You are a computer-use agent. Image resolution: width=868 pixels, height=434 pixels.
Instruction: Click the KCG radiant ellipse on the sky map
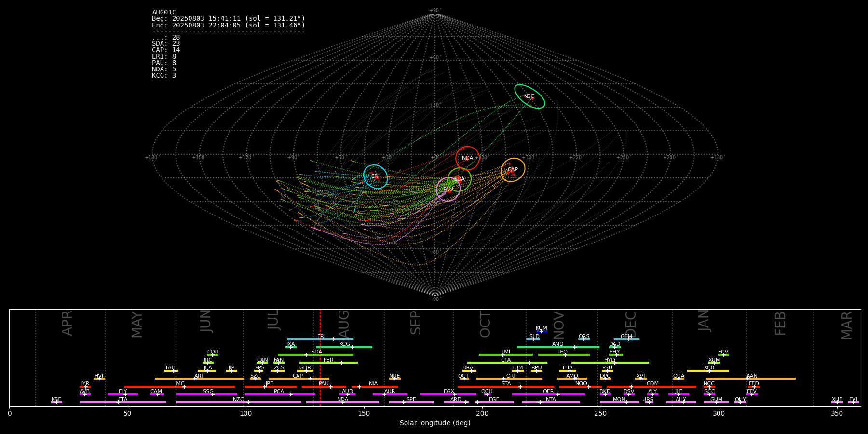[x=529, y=96]
